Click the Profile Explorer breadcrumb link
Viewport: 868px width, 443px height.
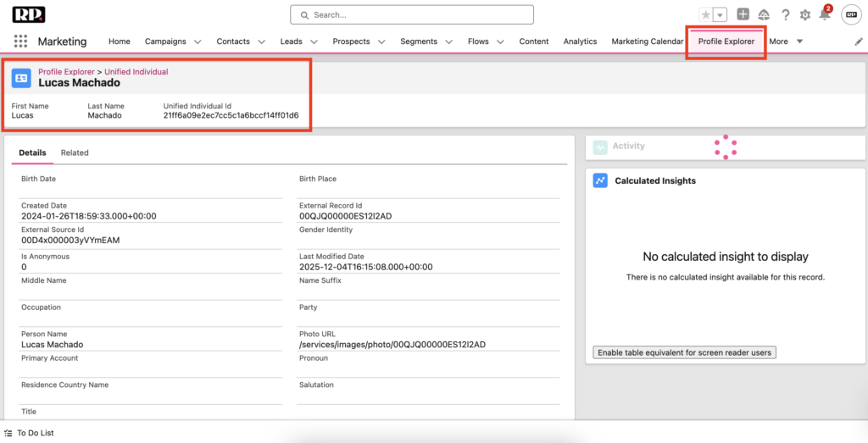point(66,72)
